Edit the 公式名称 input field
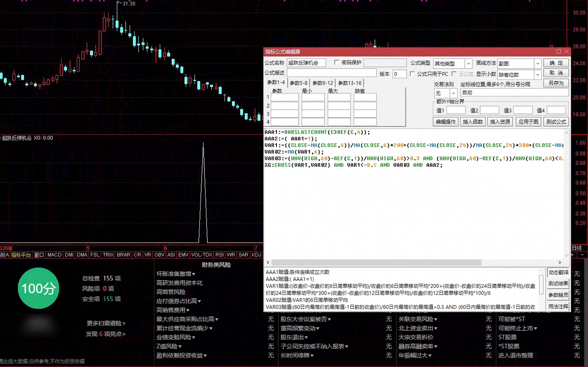 point(306,63)
